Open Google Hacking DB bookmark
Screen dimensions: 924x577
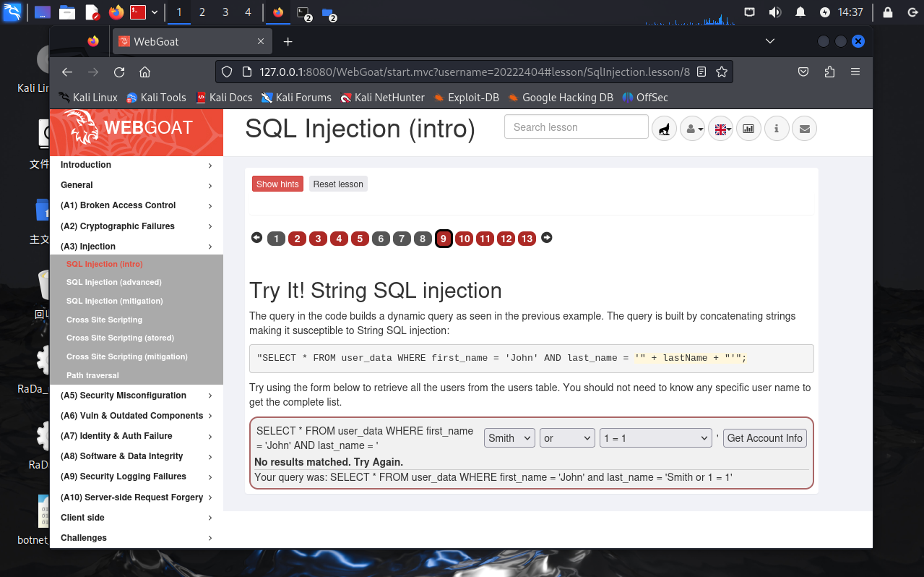click(x=561, y=98)
